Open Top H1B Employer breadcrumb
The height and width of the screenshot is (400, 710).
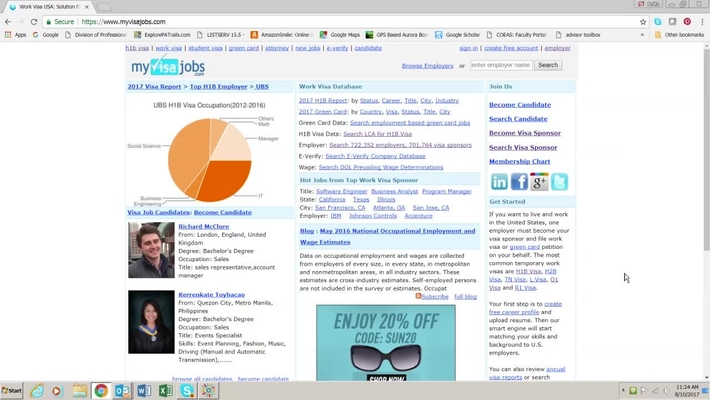tap(218, 87)
